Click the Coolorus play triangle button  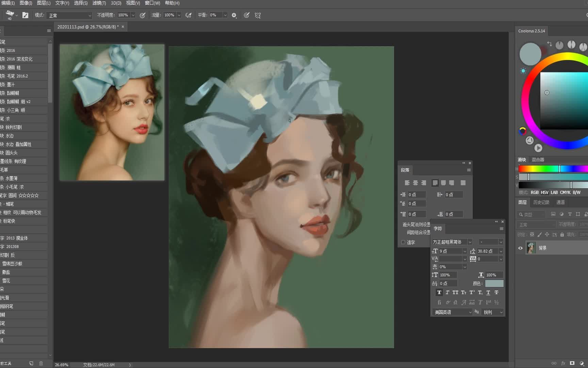[x=538, y=148]
